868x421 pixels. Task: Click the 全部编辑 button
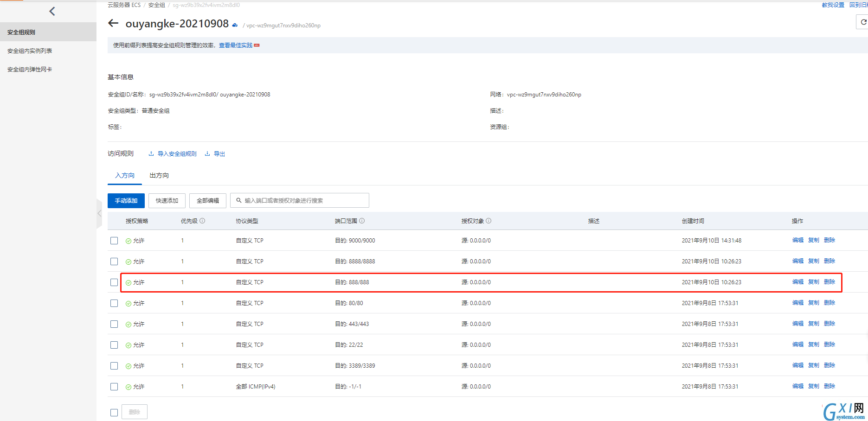tap(208, 201)
